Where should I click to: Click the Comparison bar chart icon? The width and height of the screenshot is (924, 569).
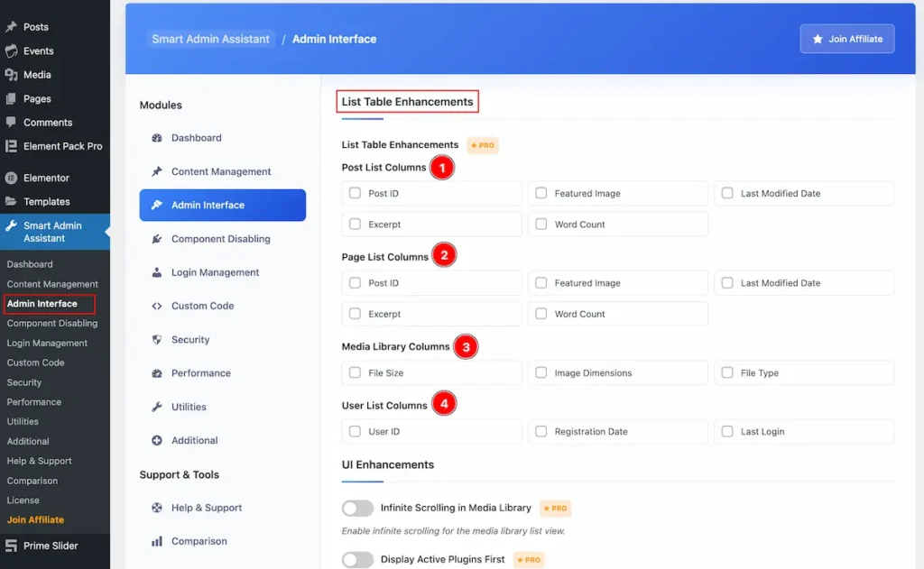(x=157, y=541)
